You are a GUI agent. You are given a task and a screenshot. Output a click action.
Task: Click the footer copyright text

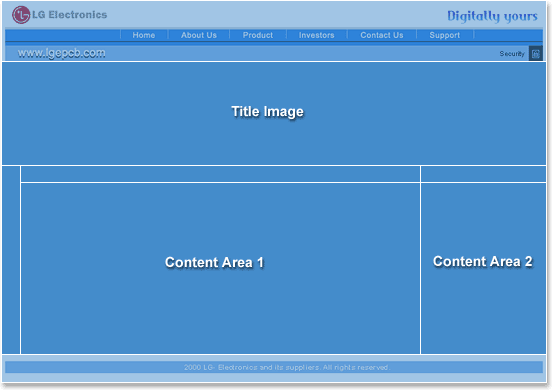click(x=287, y=367)
